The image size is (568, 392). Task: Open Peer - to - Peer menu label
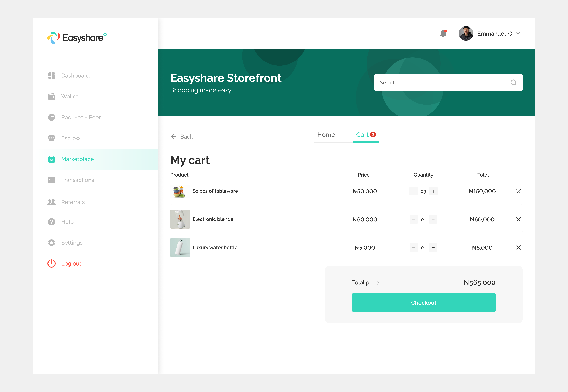tap(81, 117)
